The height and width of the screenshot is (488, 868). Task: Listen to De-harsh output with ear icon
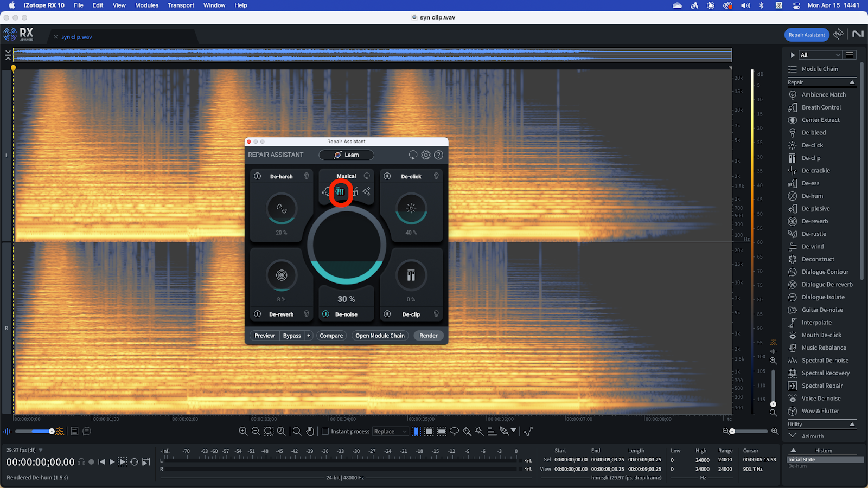(x=307, y=176)
